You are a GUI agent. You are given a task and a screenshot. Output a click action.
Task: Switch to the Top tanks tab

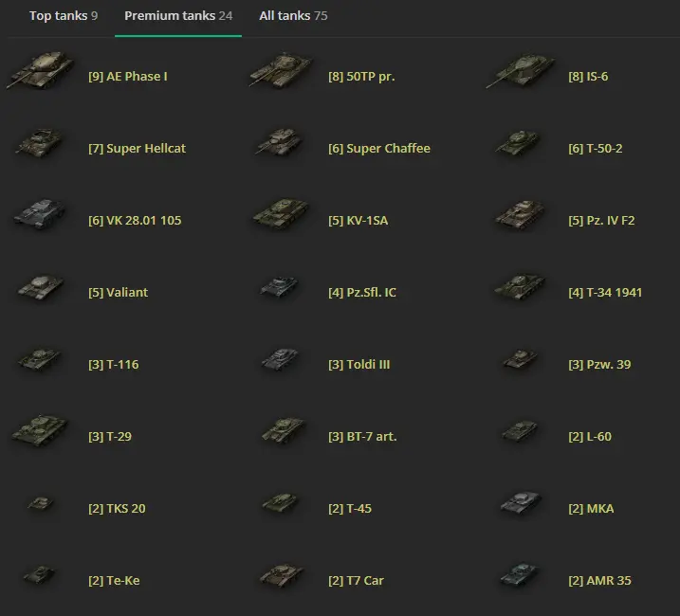click(x=63, y=16)
